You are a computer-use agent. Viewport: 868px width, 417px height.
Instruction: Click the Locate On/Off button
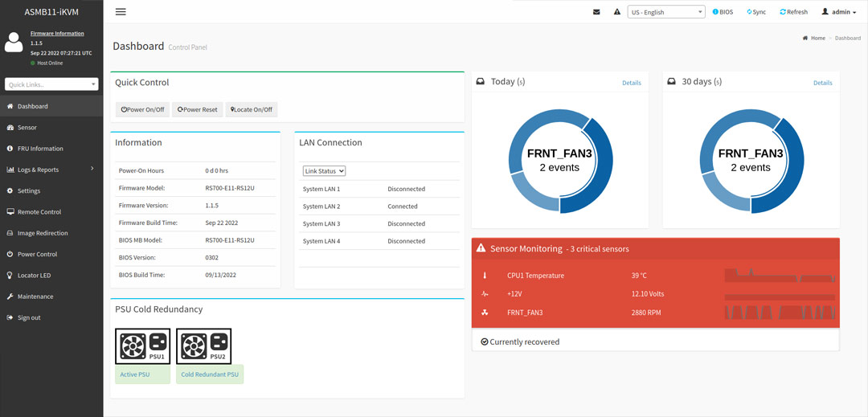coord(252,109)
